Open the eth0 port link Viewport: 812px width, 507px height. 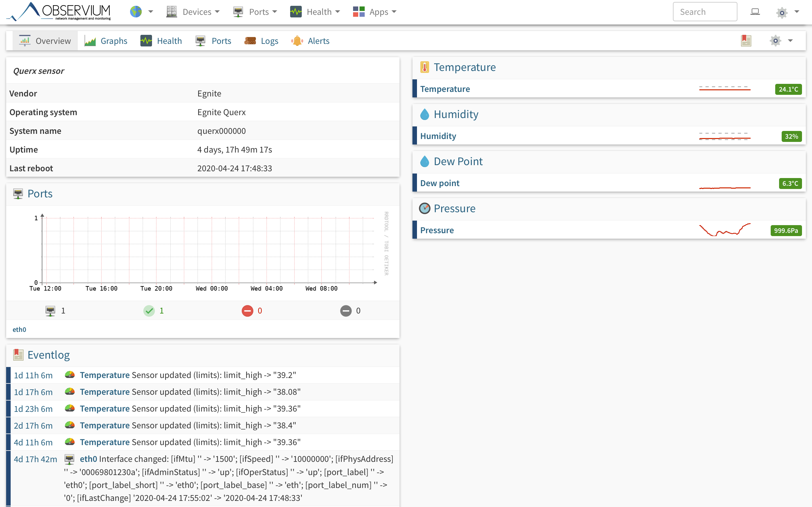coord(19,330)
